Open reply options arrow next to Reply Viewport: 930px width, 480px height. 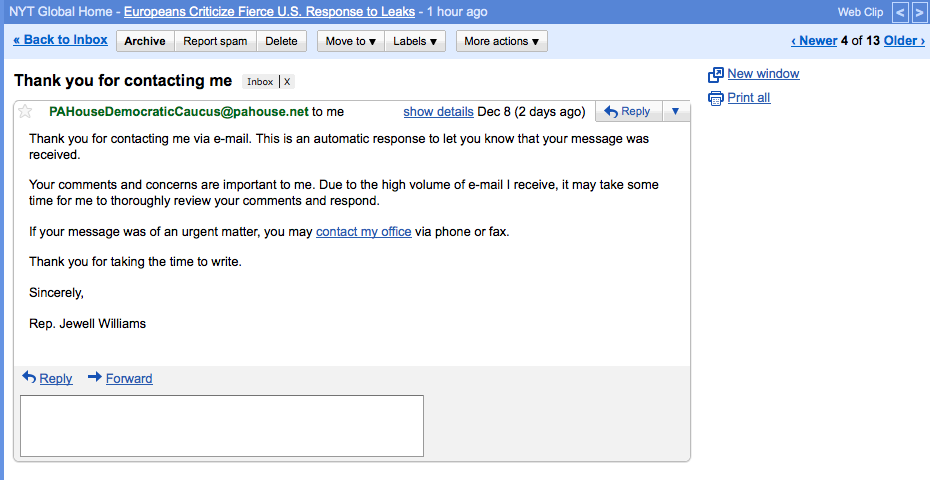coord(675,112)
